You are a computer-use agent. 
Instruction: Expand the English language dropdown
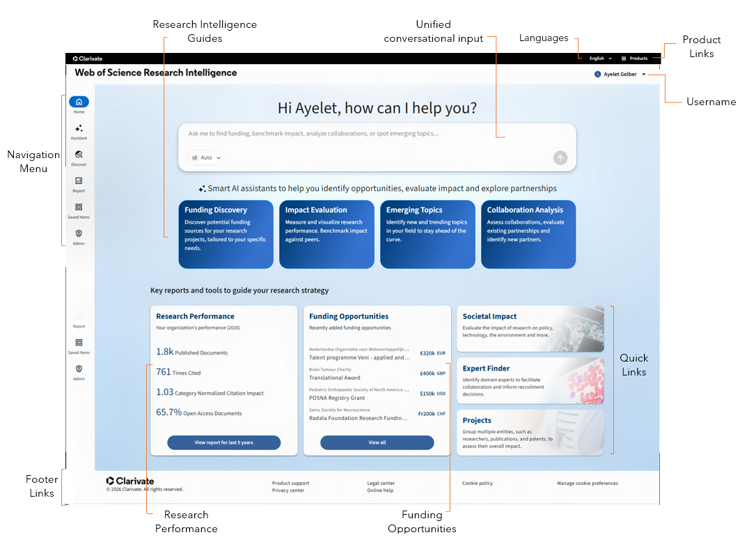601,59
